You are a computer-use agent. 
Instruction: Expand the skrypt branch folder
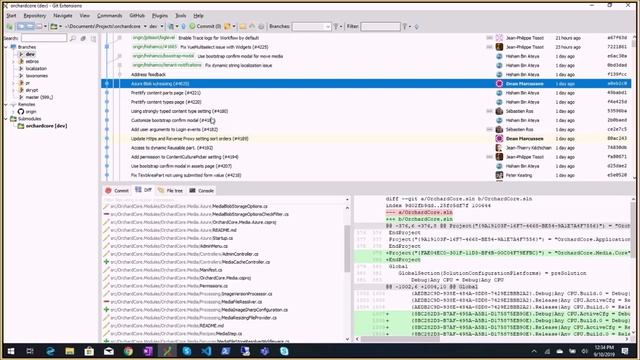tap(14, 90)
